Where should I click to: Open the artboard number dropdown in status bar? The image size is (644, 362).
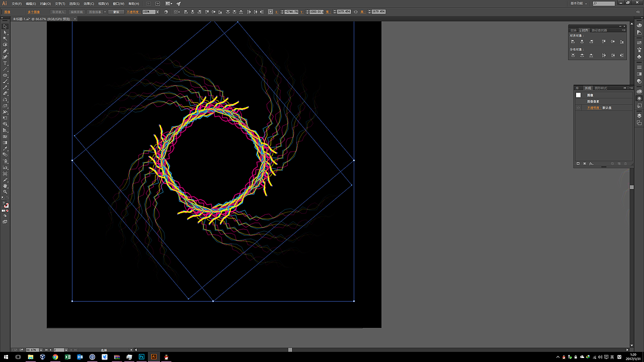click(67, 349)
